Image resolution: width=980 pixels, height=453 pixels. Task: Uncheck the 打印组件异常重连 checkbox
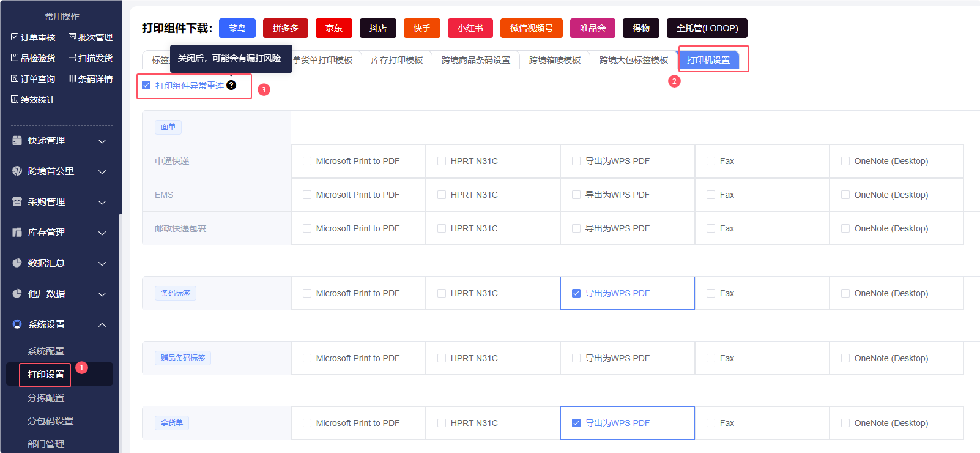coord(146,85)
